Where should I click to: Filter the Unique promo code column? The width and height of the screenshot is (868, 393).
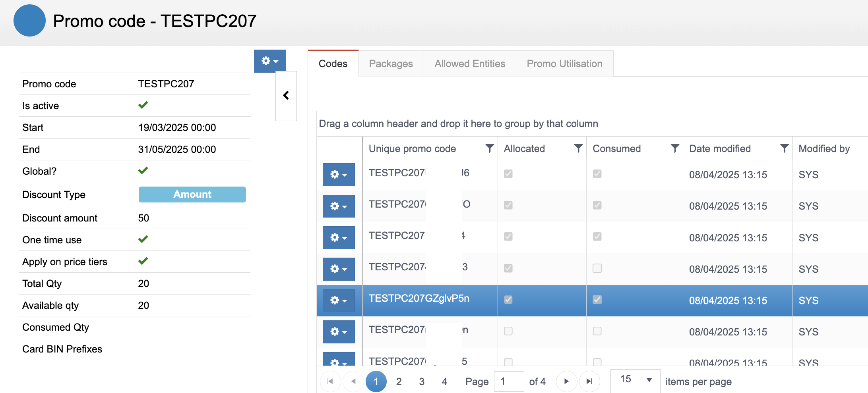[490, 148]
